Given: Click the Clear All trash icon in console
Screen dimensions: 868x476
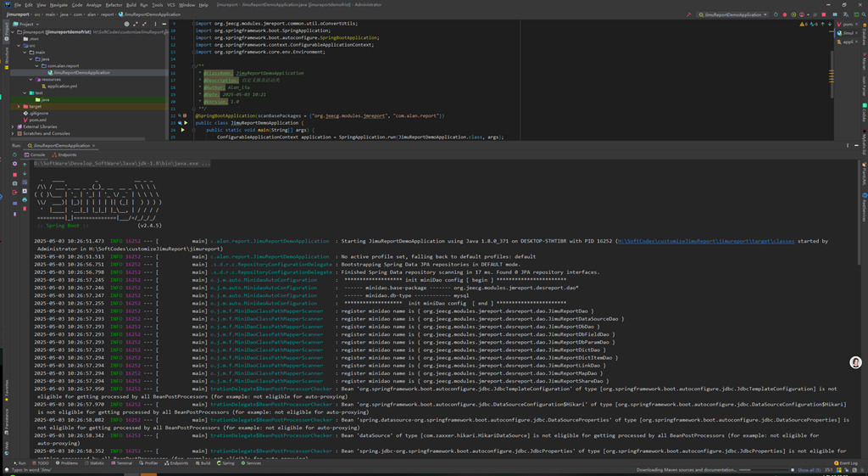Looking at the screenshot, I should tap(25, 209).
